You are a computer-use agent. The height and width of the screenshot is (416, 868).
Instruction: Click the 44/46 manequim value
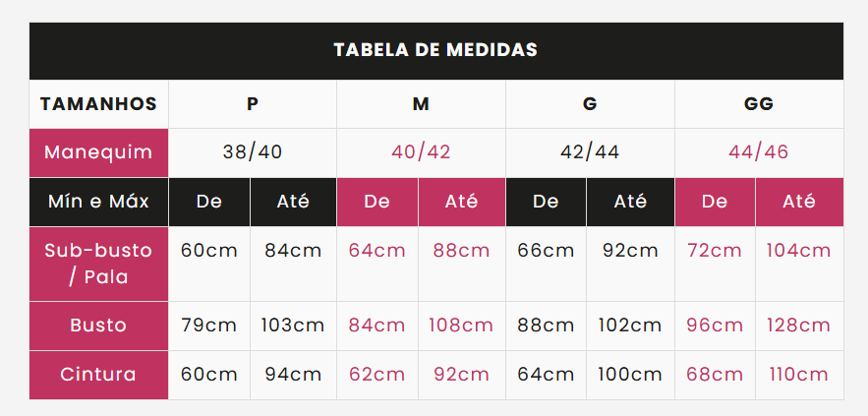(759, 152)
